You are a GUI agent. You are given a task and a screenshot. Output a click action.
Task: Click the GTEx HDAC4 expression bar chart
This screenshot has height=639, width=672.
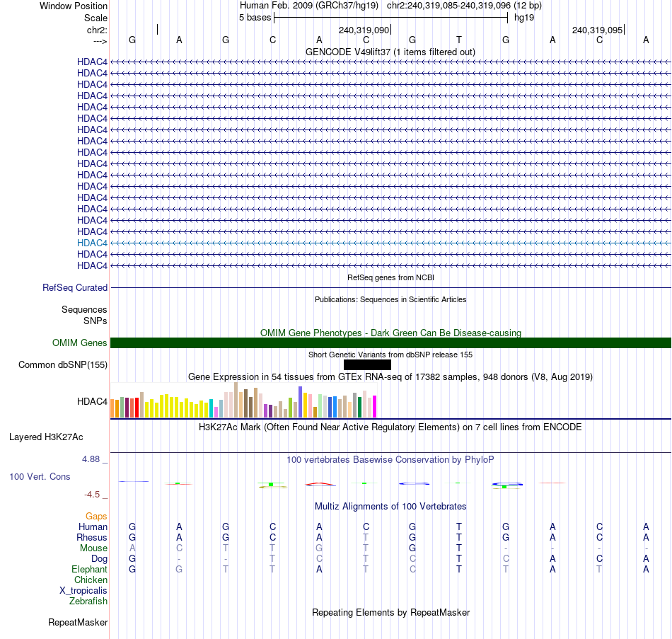coord(243,400)
